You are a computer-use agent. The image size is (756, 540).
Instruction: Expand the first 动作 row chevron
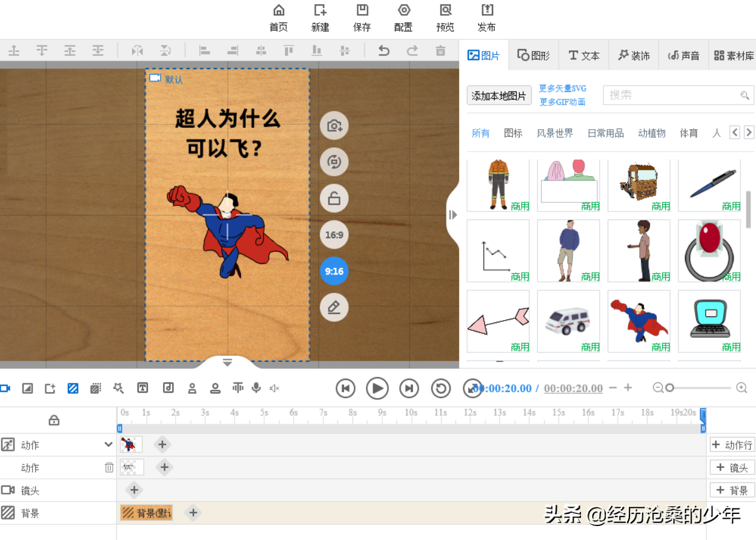[x=108, y=444]
